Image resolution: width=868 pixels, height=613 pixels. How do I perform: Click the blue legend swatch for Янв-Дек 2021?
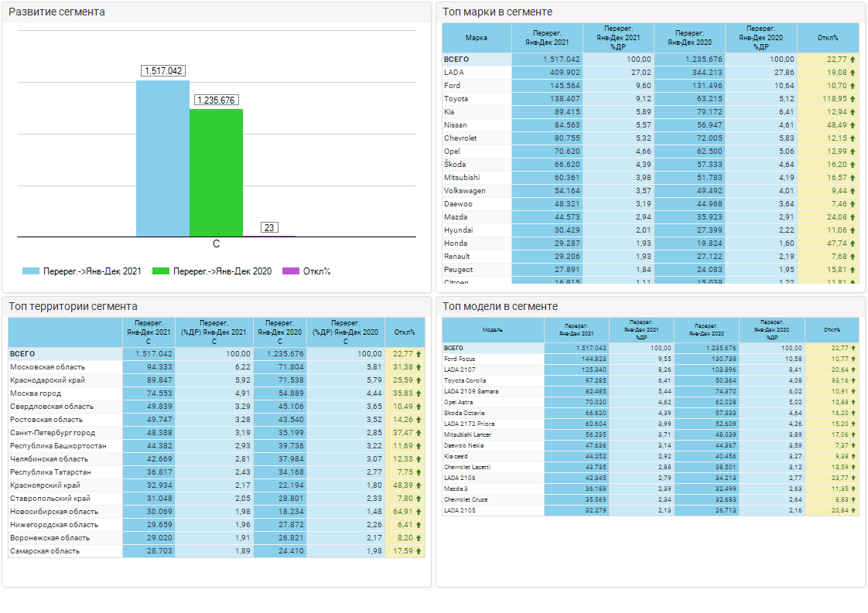[x=31, y=271]
